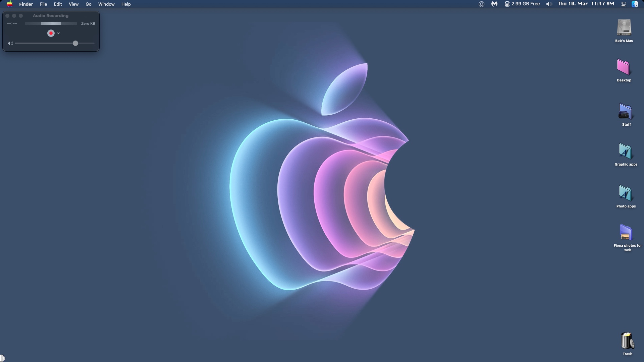
Task: Click the 2.99 GB Free memory indicator
Action: [x=522, y=4]
